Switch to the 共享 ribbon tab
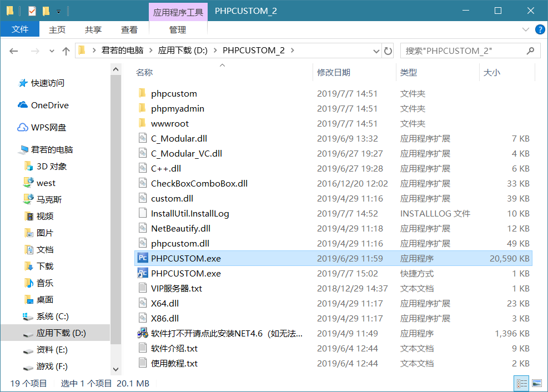The height and width of the screenshot is (392, 548). (93, 29)
